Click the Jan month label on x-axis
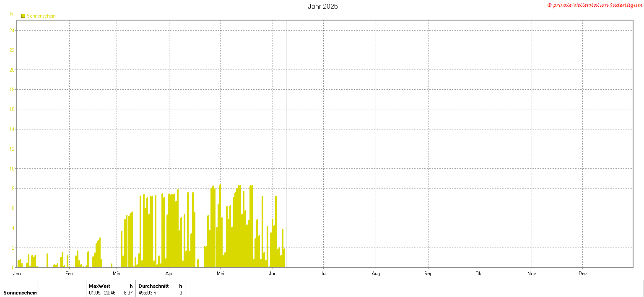 coord(17,274)
